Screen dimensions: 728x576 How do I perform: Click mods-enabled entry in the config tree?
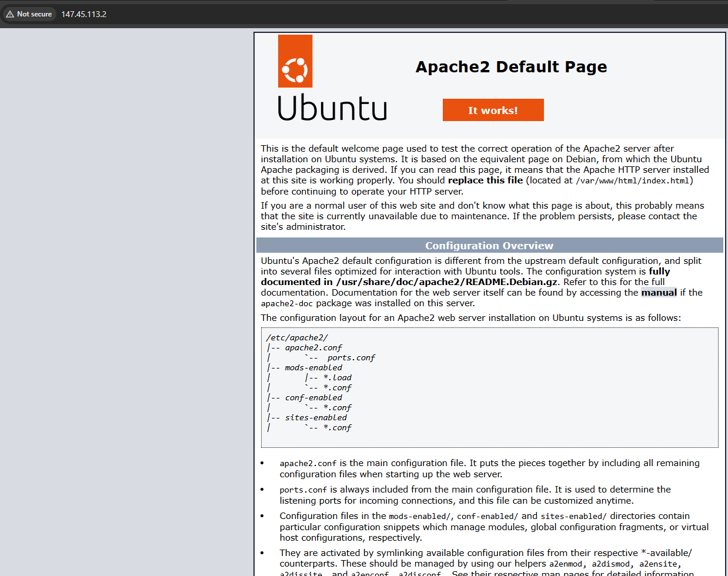[313, 368]
